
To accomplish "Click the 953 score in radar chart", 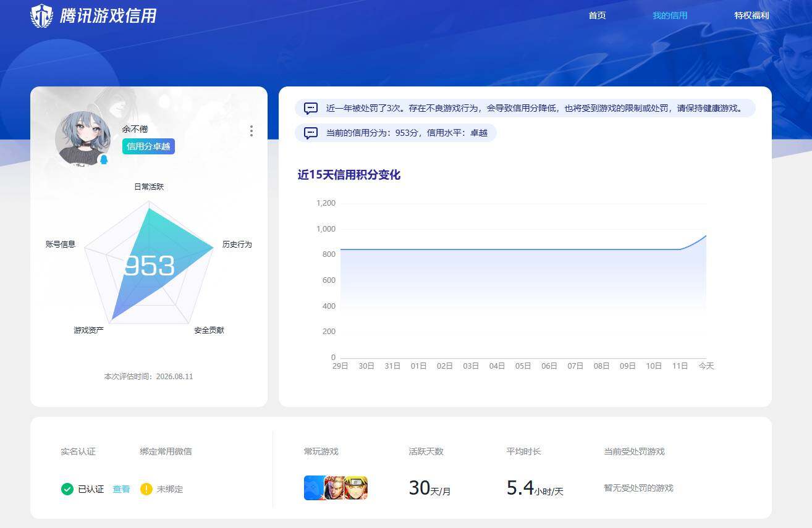I will tap(149, 266).
